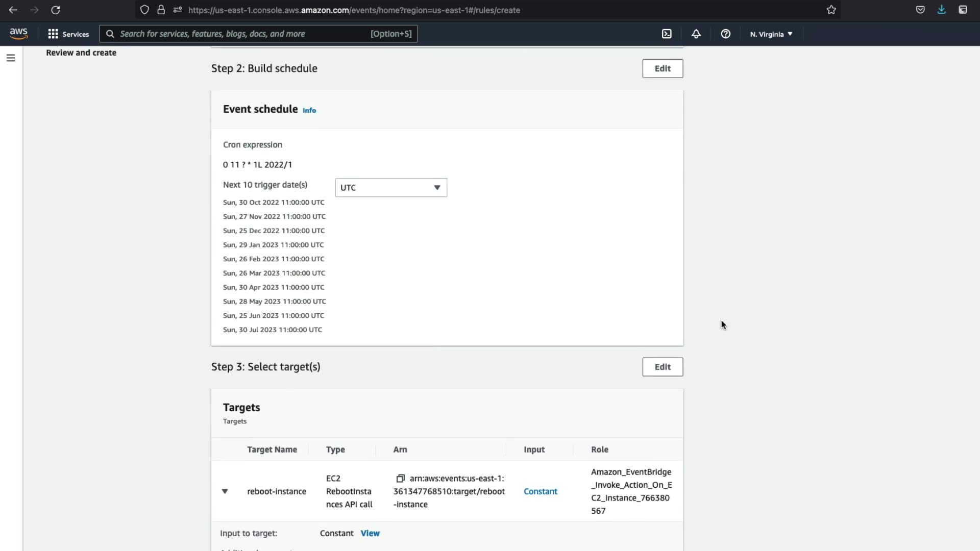This screenshot has height=551, width=980.
Task: Open the UTC timezone dropdown
Action: 390,188
